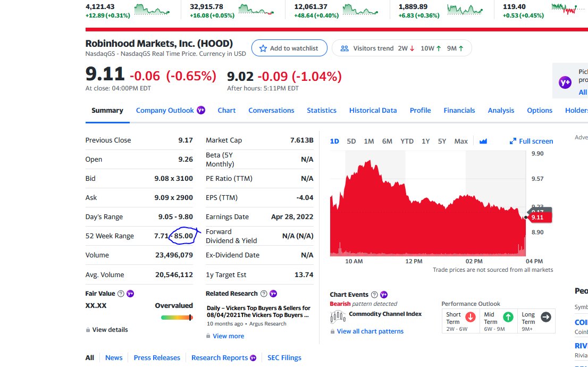Viewport: 588px width, 367px height.
Task: Click the Overvalued fair value gauge bar
Action: click(x=177, y=318)
